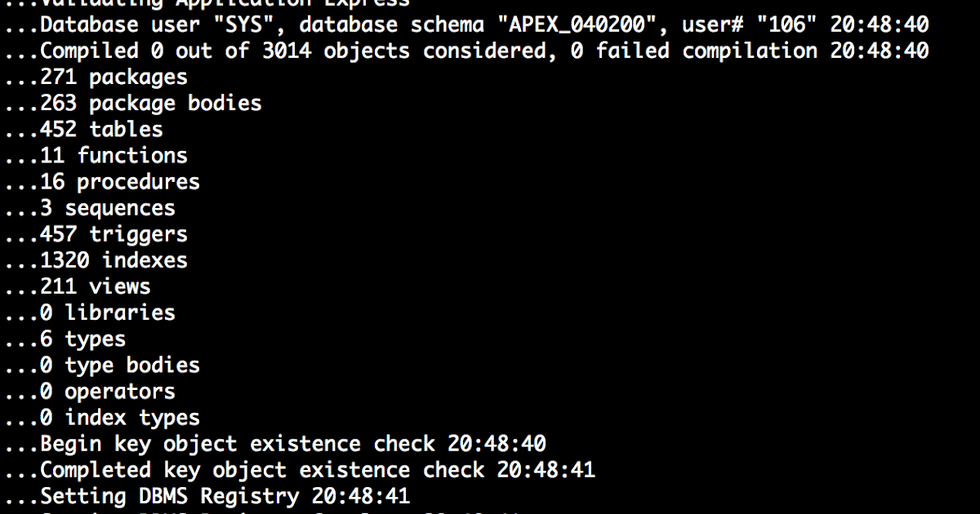This screenshot has height=514, width=980.
Task: Click the '211 views' line
Action: pyautogui.click(x=78, y=286)
